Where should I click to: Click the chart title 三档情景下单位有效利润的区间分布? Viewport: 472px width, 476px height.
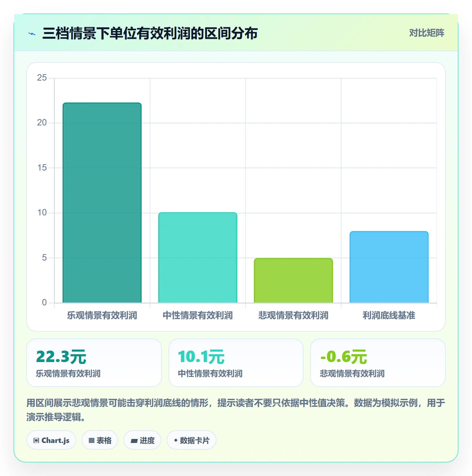point(150,33)
